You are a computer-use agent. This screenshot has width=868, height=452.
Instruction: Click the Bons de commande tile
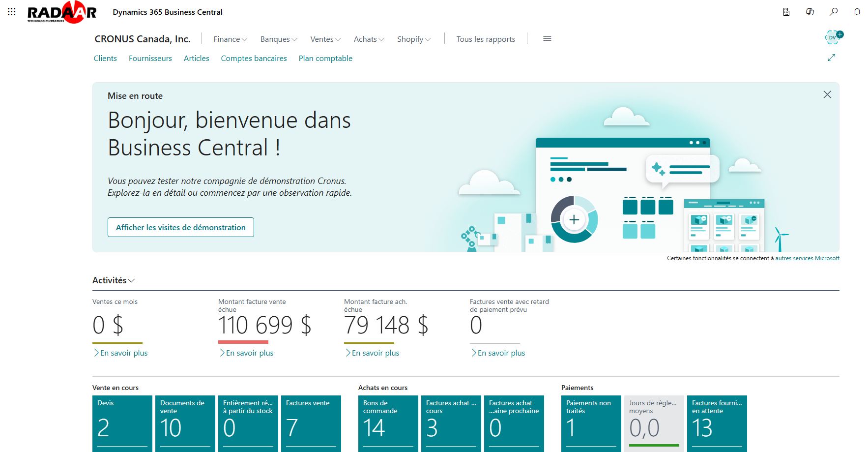[x=388, y=423]
